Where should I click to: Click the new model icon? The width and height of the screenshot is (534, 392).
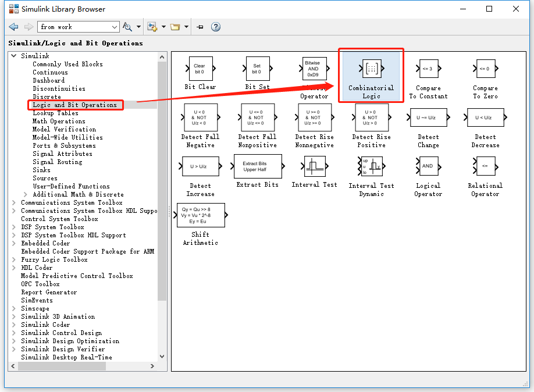(x=152, y=27)
